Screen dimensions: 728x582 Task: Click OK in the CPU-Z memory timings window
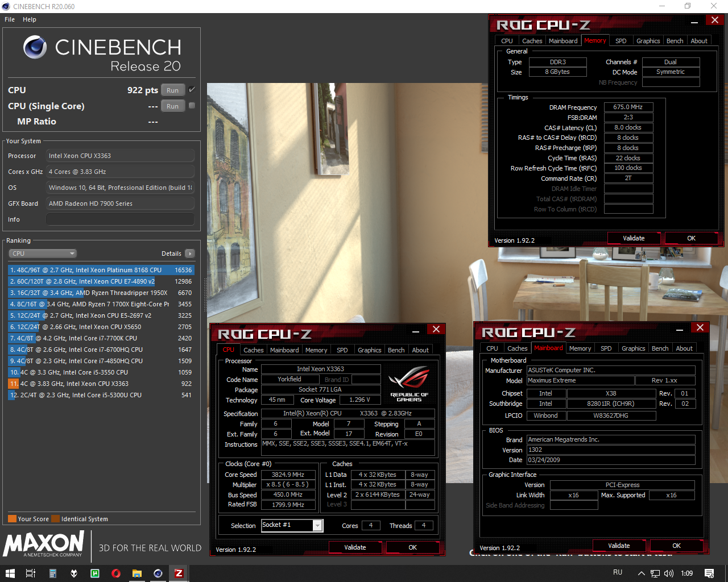[691, 238]
